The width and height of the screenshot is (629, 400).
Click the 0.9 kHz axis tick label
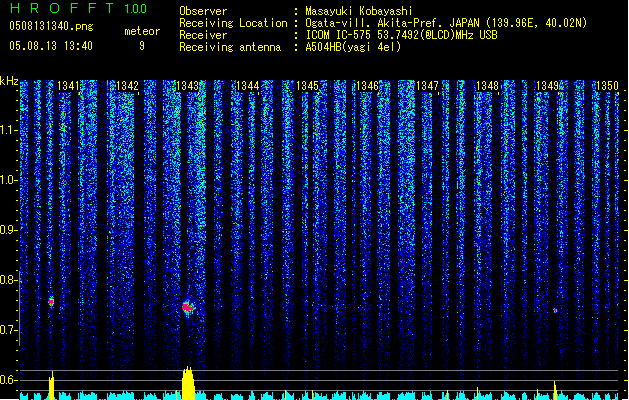[8, 230]
